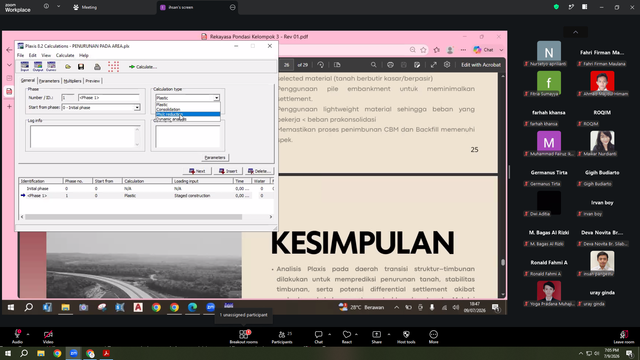Open the Plaxis Output program icon
640x360 pixels.
(38, 66)
